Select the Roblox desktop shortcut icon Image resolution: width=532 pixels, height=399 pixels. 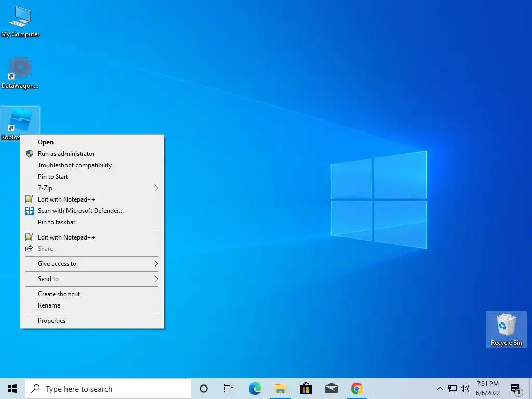(x=20, y=123)
